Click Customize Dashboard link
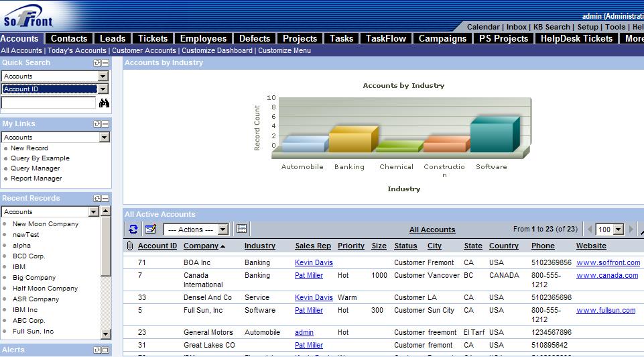This screenshot has height=357, width=644. point(217,50)
